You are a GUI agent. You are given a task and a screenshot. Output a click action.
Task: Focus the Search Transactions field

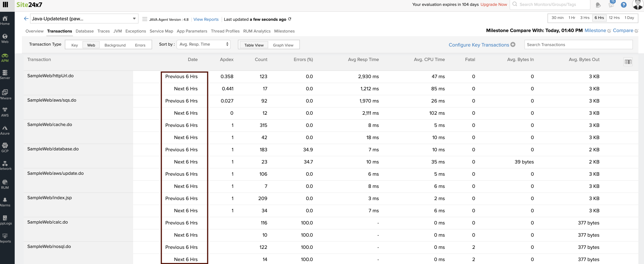pyautogui.click(x=578, y=45)
